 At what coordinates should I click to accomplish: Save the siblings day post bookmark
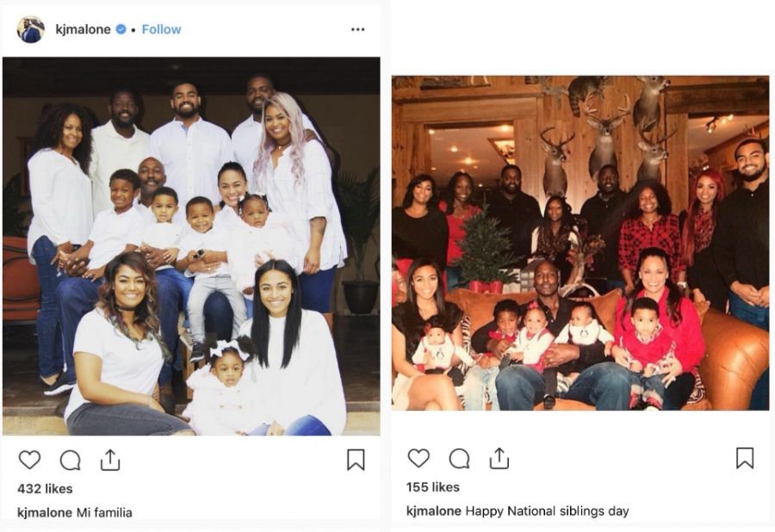coord(745,459)
